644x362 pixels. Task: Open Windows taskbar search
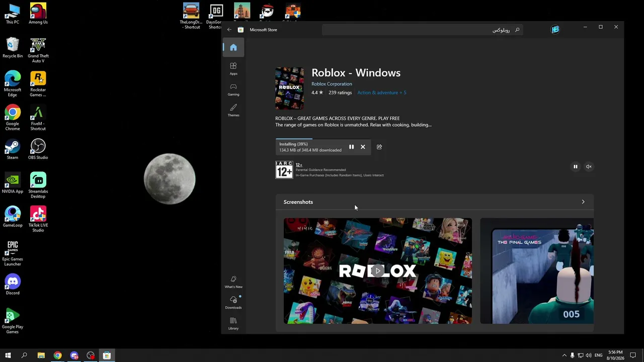[x=24, y=355]
